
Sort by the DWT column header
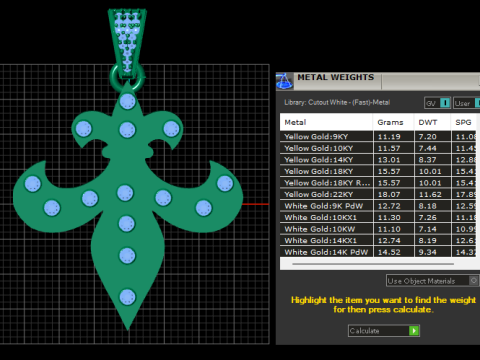[x=432, y=122]
